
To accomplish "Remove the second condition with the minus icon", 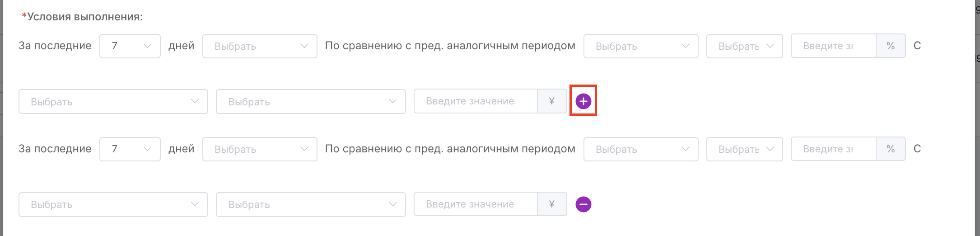I will click(x=583, y=204).
